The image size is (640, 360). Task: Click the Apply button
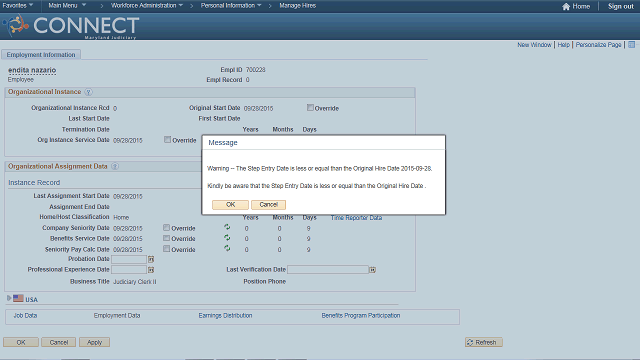coord(94,342)
